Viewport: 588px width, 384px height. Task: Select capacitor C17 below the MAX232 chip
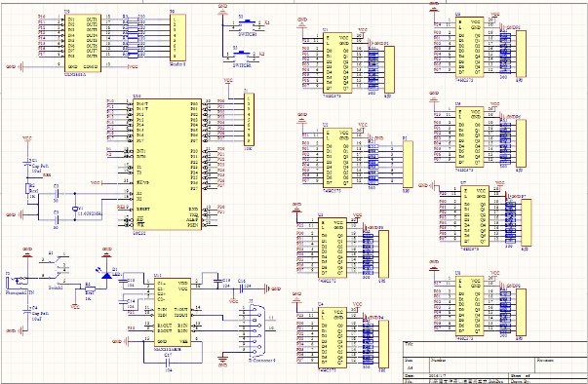click(168, 363)
